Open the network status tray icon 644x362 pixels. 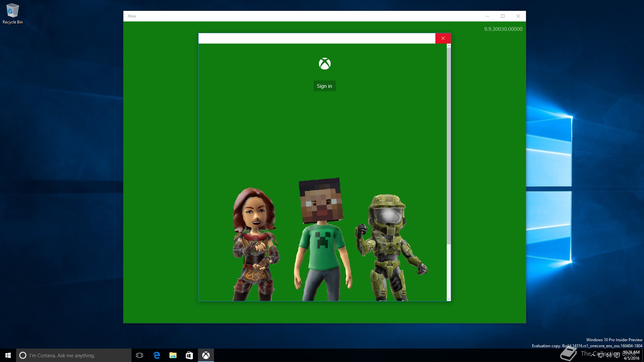(601, 355)
